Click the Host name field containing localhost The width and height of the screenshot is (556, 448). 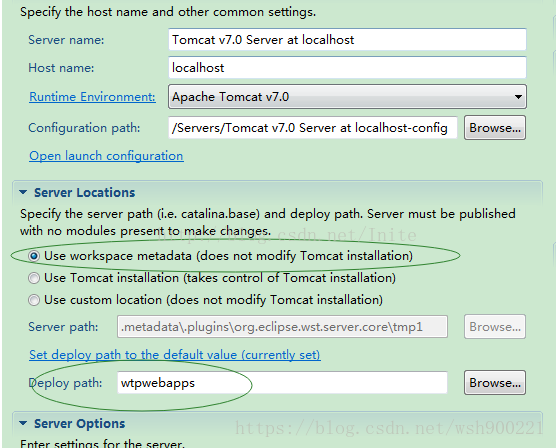click(347, 67)
